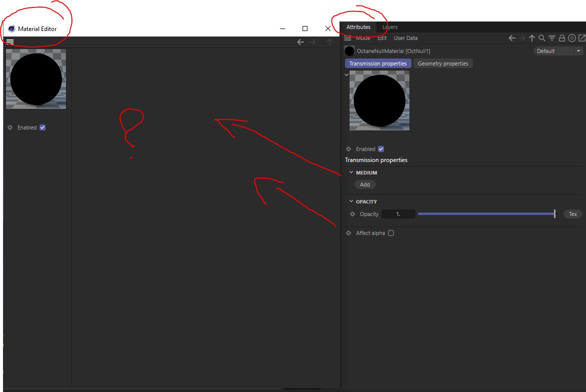The height and width of the screenshot is (392, 586).
Task: Navigate back in Attributes manager
Action: (512, 38)
